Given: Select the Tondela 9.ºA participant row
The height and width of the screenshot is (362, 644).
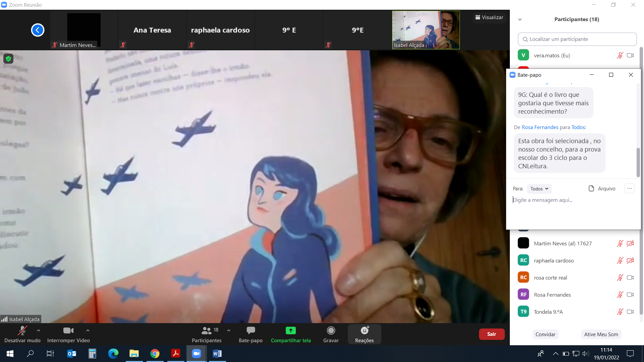Looking at the screenshot, I should click(x=576, y=312).
